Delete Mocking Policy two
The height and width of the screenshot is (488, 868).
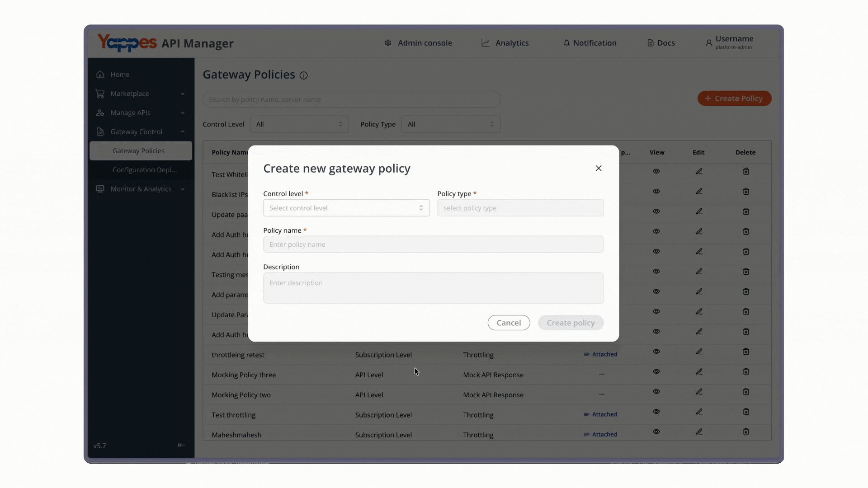746,391
